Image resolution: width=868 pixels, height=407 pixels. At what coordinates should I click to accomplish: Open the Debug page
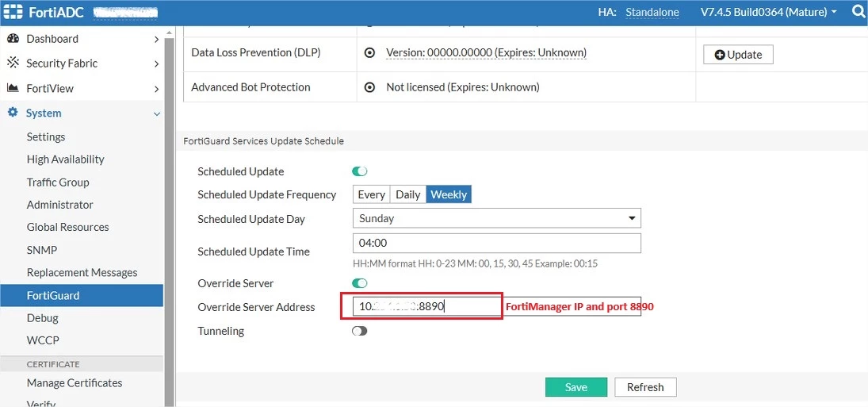(x=42, y=318)
